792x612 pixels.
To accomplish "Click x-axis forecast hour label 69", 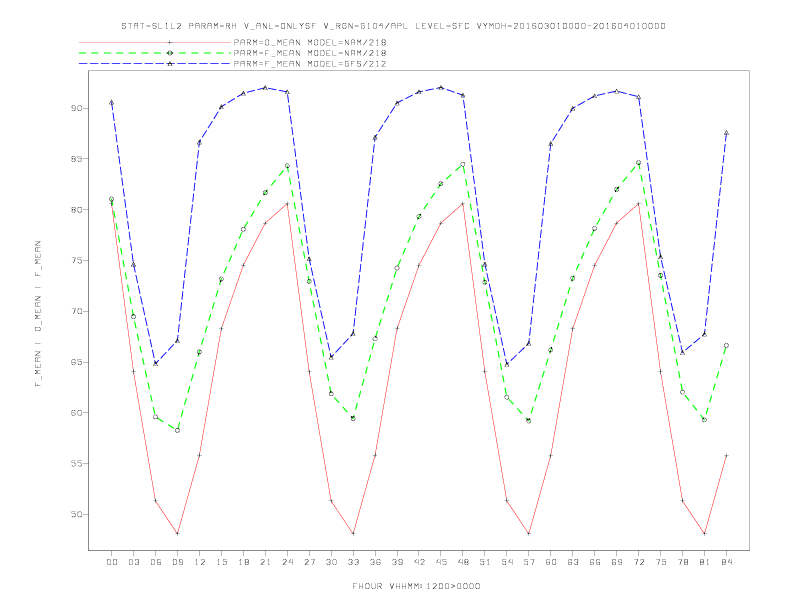I will click(x=616, y=562).
